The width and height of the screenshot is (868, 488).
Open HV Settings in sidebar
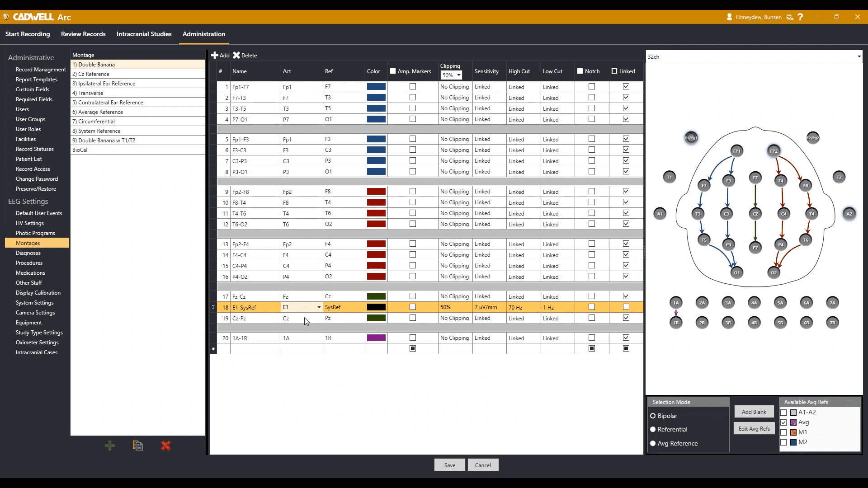point(30,223)
